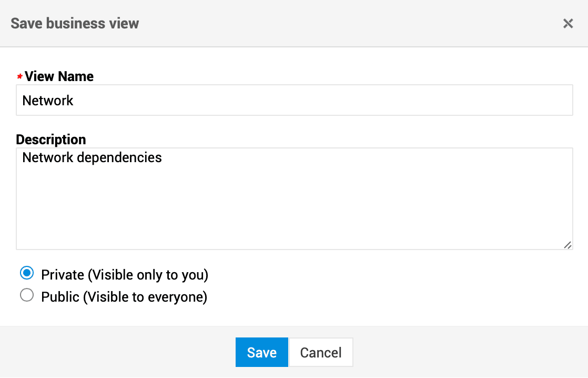
Task: Click the "View Name" field label
Action: [x=59, y=76]
